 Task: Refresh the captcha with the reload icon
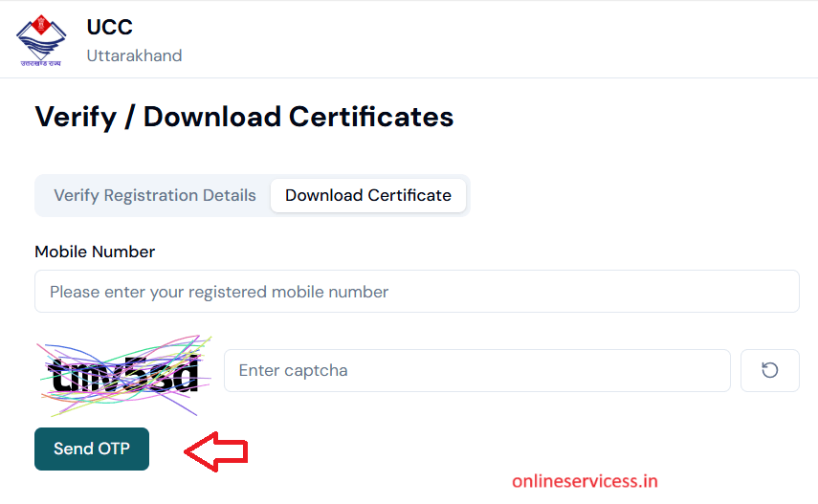point(769,370)
